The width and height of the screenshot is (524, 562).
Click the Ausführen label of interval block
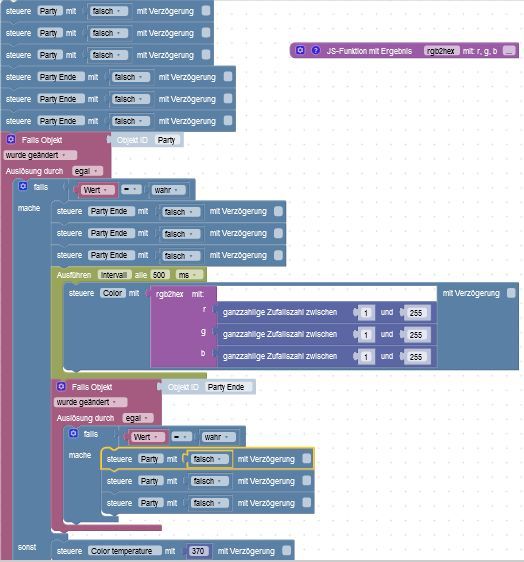74,275
